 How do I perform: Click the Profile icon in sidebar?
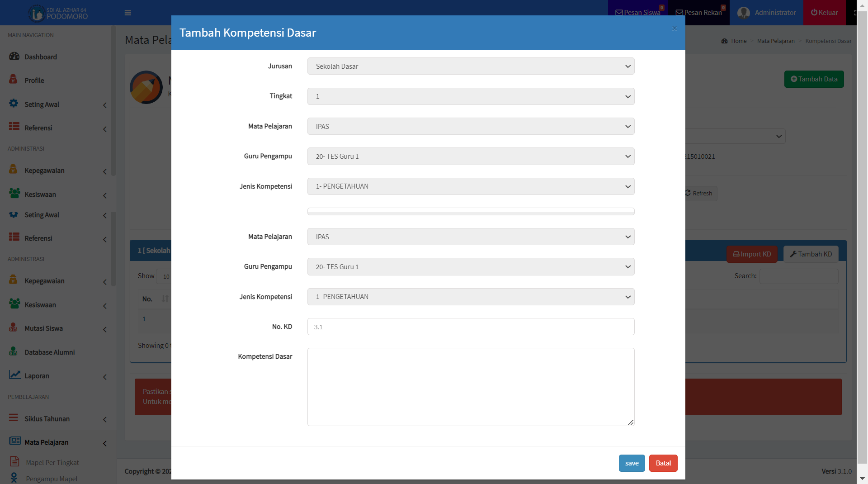point(14,79)
